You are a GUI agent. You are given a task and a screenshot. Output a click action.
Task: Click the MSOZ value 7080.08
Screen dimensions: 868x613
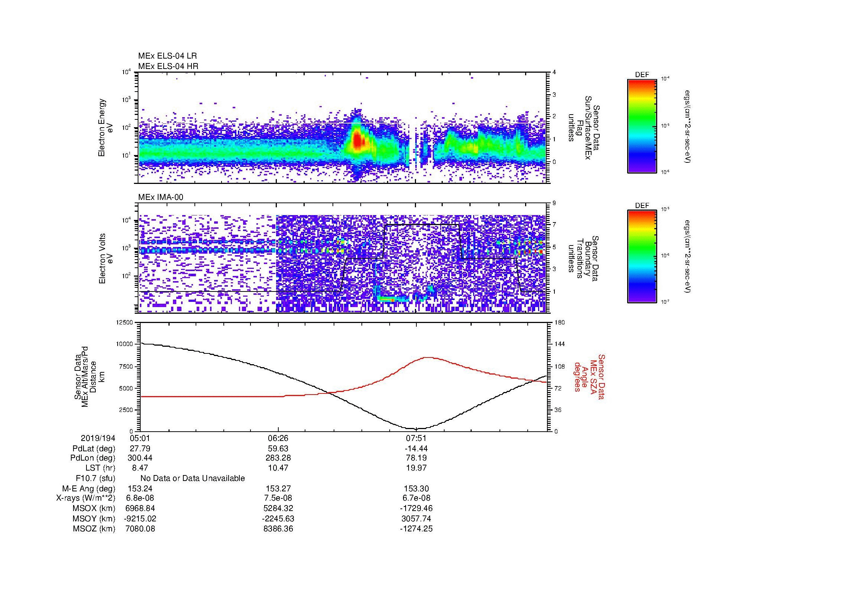point(140,529)
